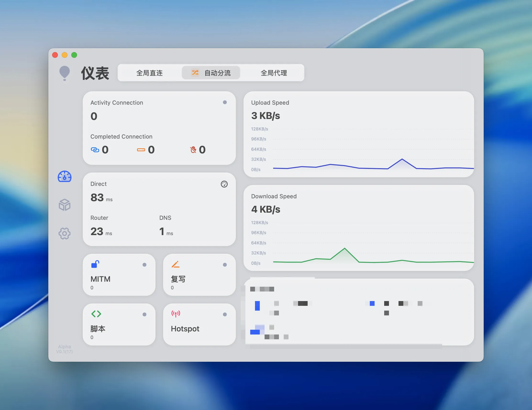The width and height of the screenshot is (532, 410).
Task: Click the gauge icon in the Direct latency card
Action: tap(224, 184)
